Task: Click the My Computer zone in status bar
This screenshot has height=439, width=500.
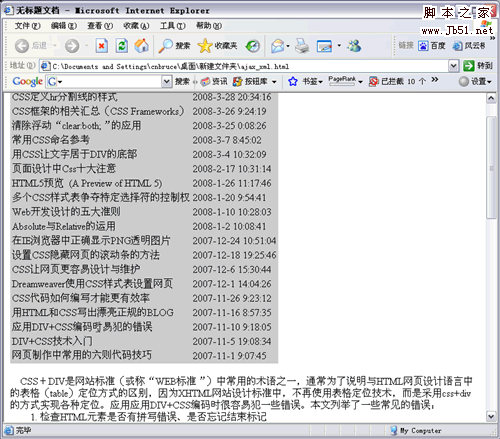Action: coord(416,431)
